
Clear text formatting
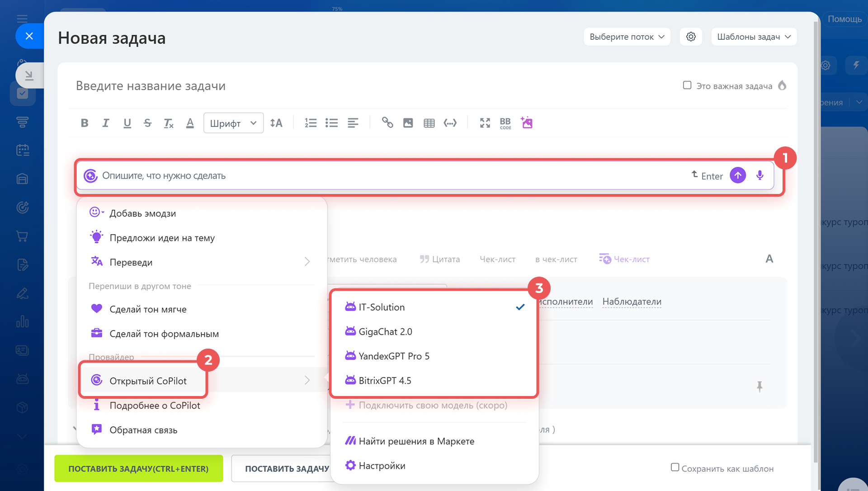[169, 123]
